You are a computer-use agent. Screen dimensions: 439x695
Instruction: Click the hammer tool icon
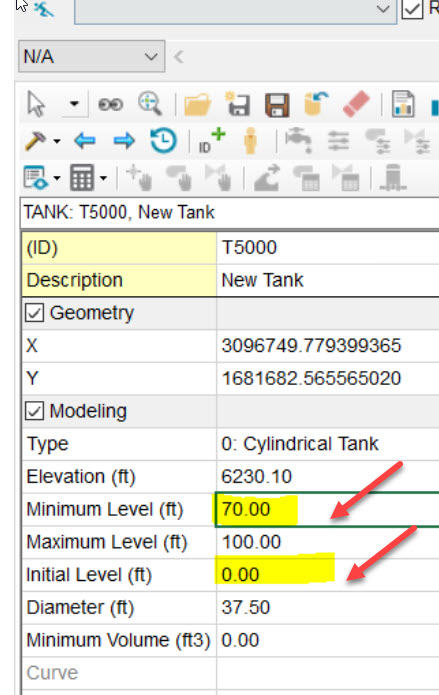pos(36,141)
